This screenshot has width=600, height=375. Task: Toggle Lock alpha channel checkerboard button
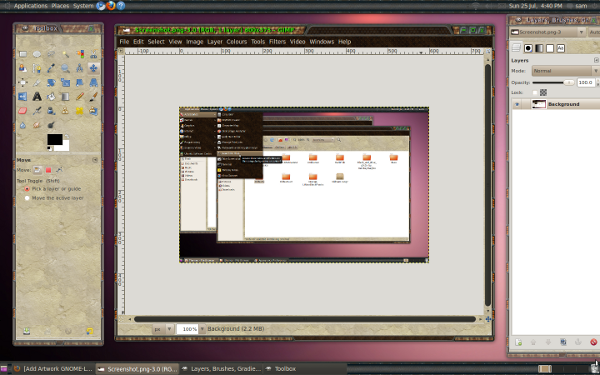543,93
